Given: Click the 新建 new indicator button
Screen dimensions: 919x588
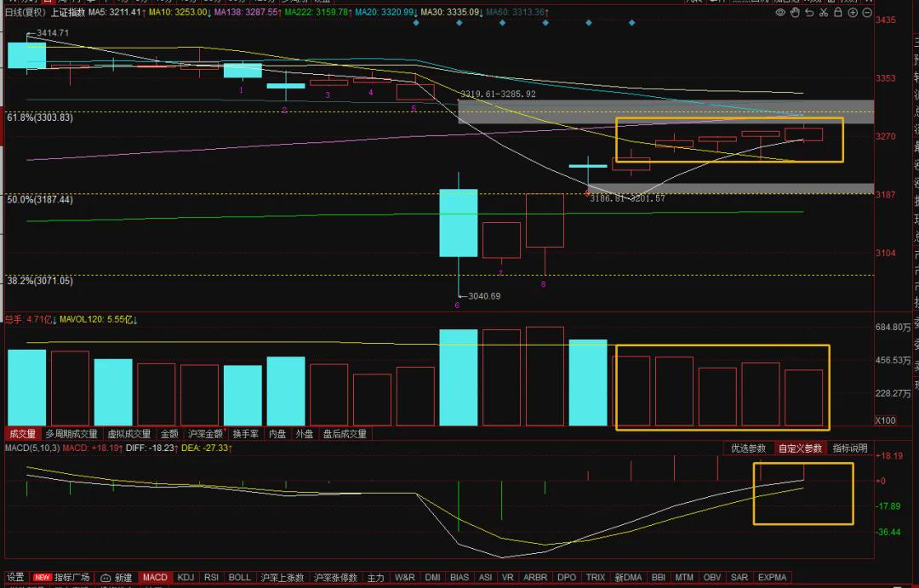Looking at the screenshot, I should tap(116, 578).
